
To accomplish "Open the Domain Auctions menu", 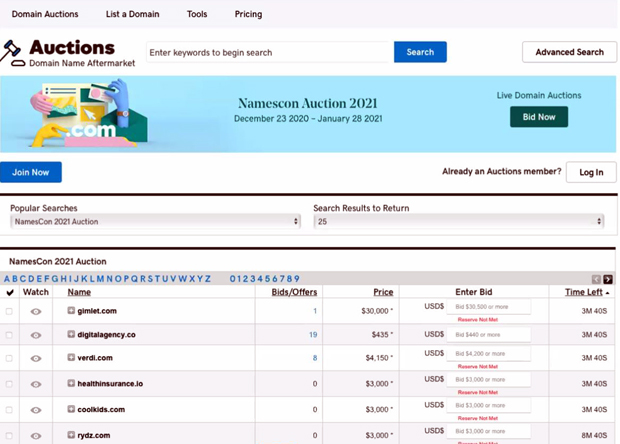I will (x=45, y=14).
